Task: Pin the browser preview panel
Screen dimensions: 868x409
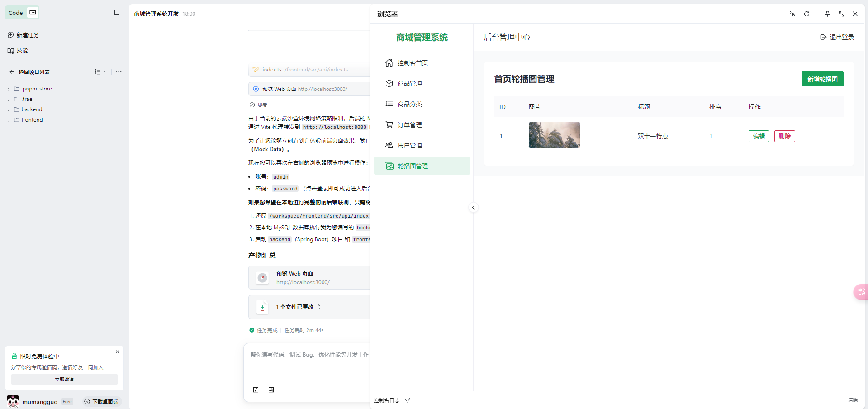Action: (x=827, y=14)
